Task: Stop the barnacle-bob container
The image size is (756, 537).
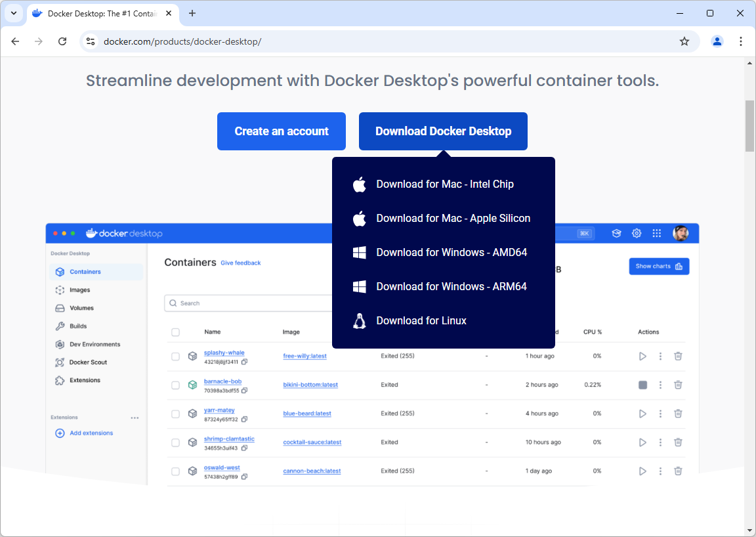Action: tap(642, 385)
